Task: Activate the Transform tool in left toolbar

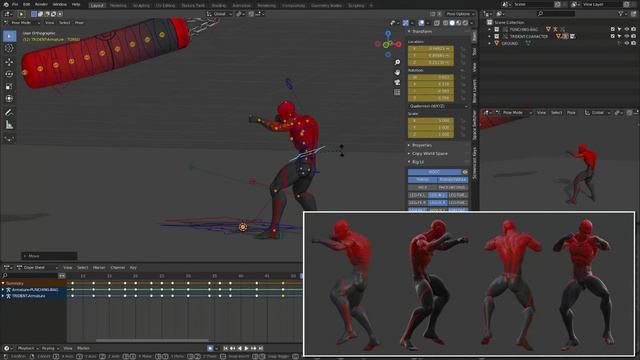Action: point(9,99)
